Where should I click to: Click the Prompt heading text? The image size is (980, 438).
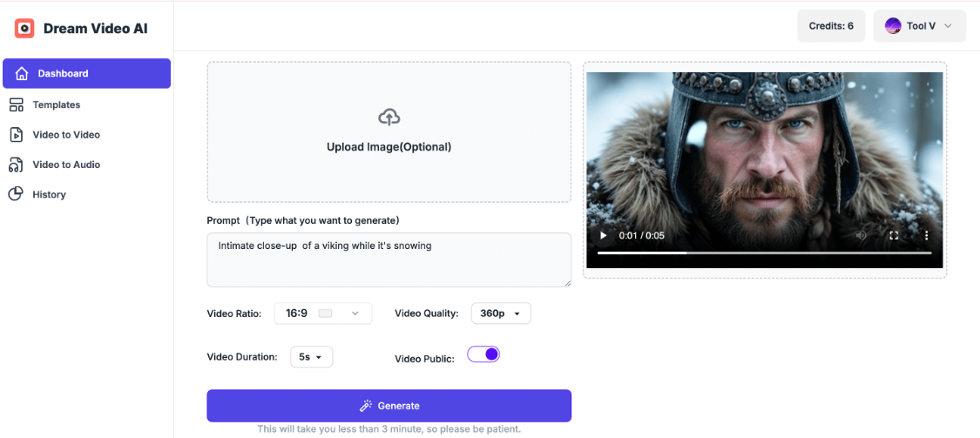coord(303,220)
